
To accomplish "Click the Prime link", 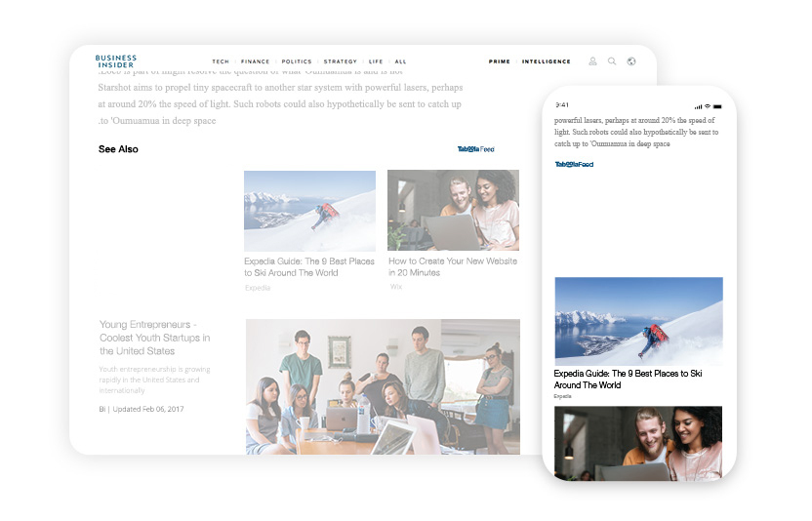I will pyautogui.click(x=499, y=61).
